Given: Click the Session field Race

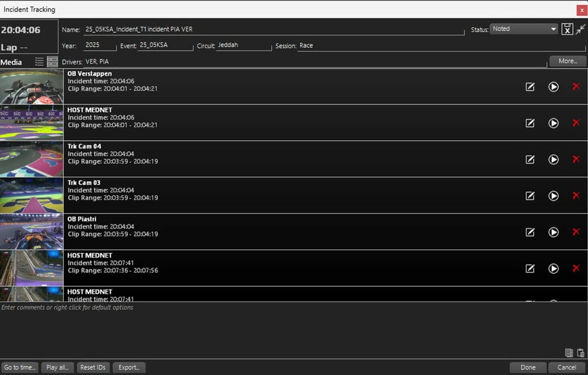Looking at the screenshot, I should point(441,46).
